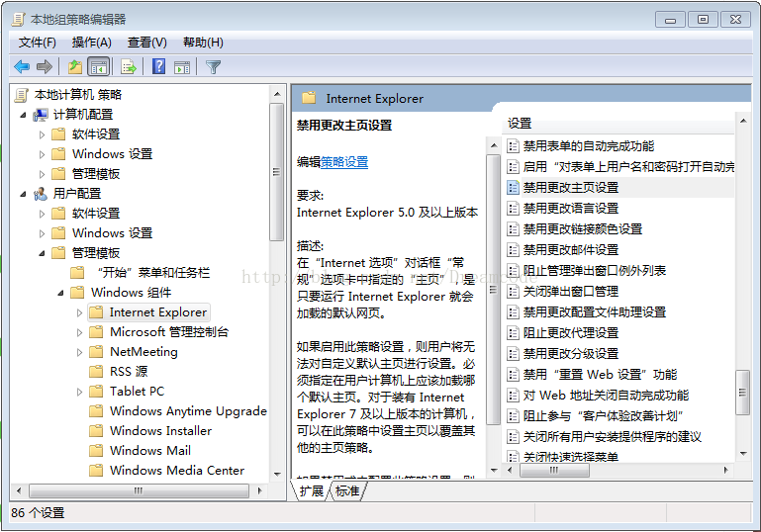This screenshot has width=761, height=532.
Task: Click the policy icon beside 阻止更改代理设置
Action: 513,332
